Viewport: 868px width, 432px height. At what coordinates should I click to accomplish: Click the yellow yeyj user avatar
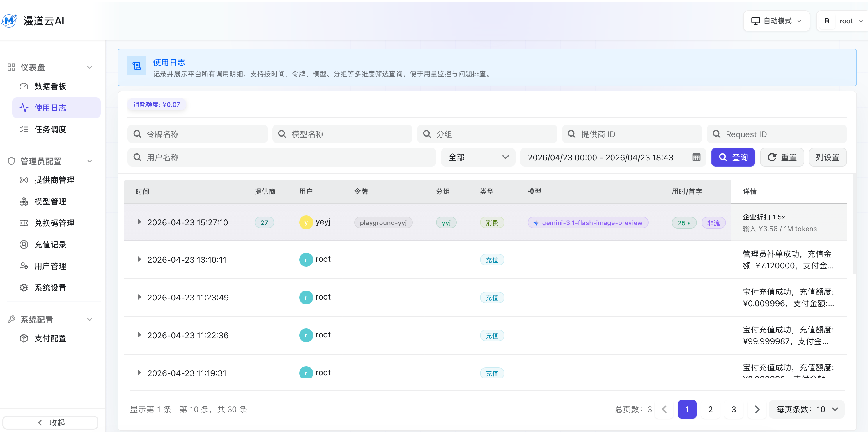(306, 222)
